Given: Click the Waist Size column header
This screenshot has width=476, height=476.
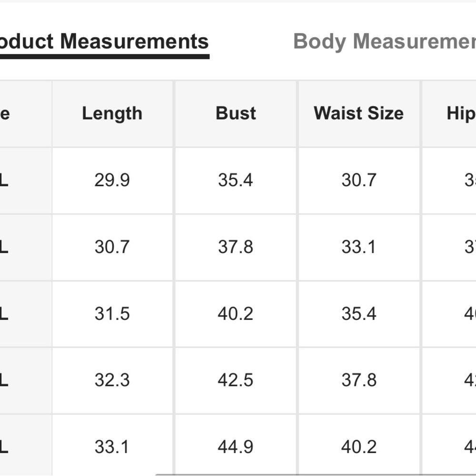Looking at the screenshot, I should point(358,114).
